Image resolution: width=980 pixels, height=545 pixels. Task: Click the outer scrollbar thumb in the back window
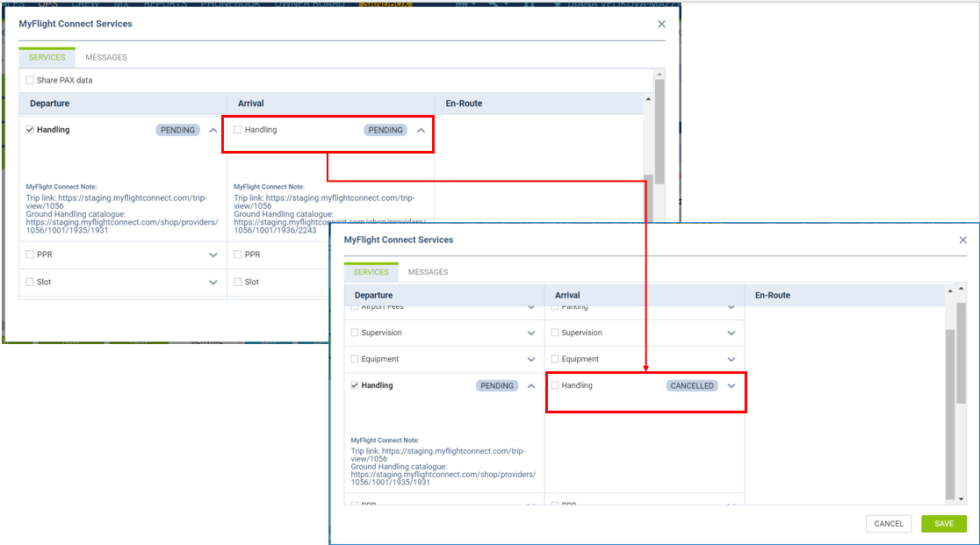659,131
